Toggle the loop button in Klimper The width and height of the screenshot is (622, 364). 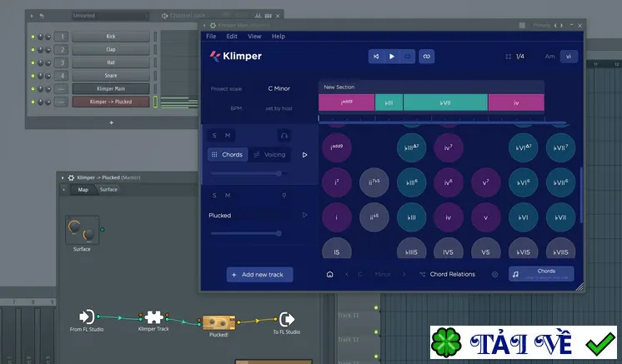[x=408, y=57]
